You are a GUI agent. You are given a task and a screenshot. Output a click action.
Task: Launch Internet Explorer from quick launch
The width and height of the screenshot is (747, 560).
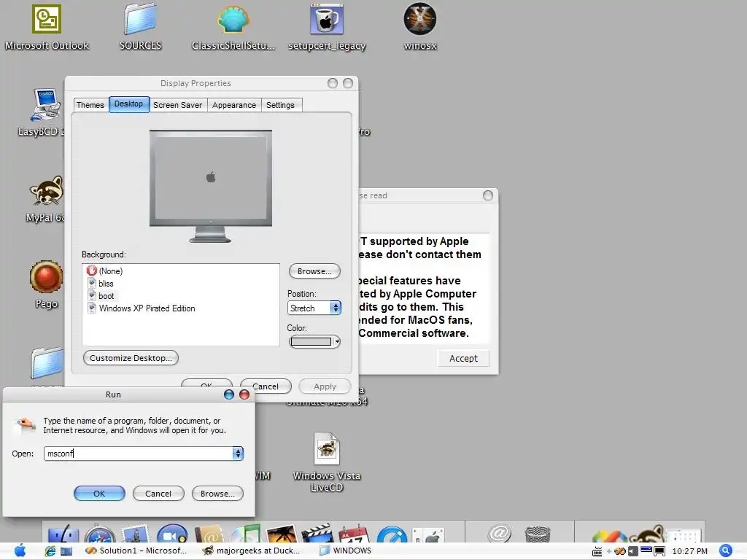pos(50,551)
